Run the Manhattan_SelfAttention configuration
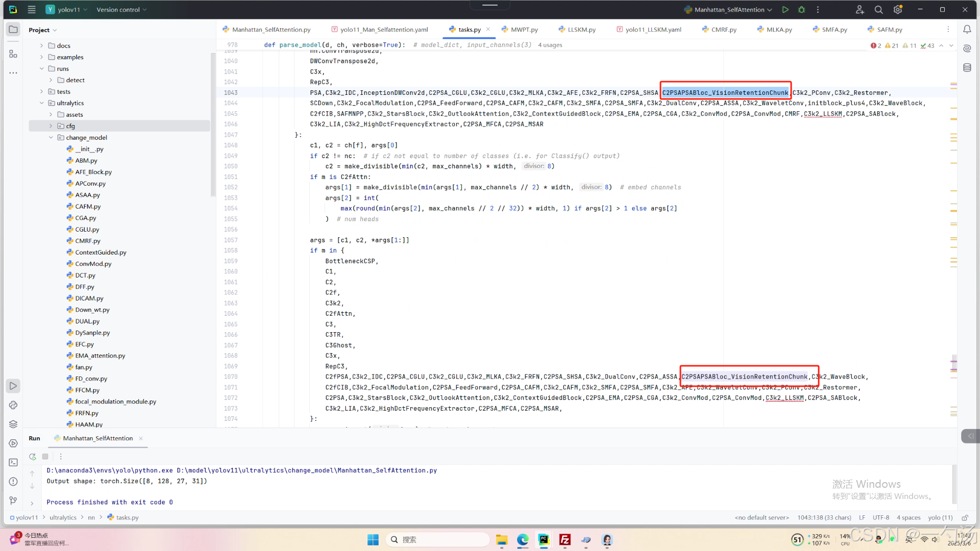 (786, 10)
